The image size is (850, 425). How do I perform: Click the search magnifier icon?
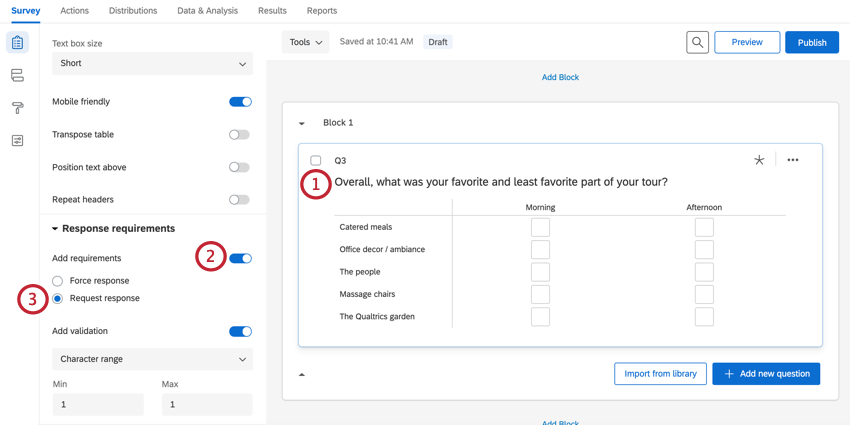point(697,42)
